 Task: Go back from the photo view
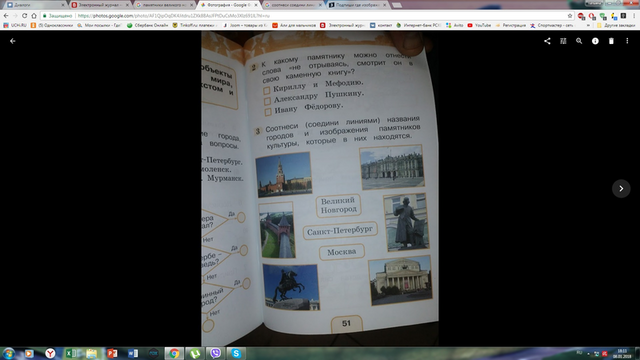pos(13,41)
